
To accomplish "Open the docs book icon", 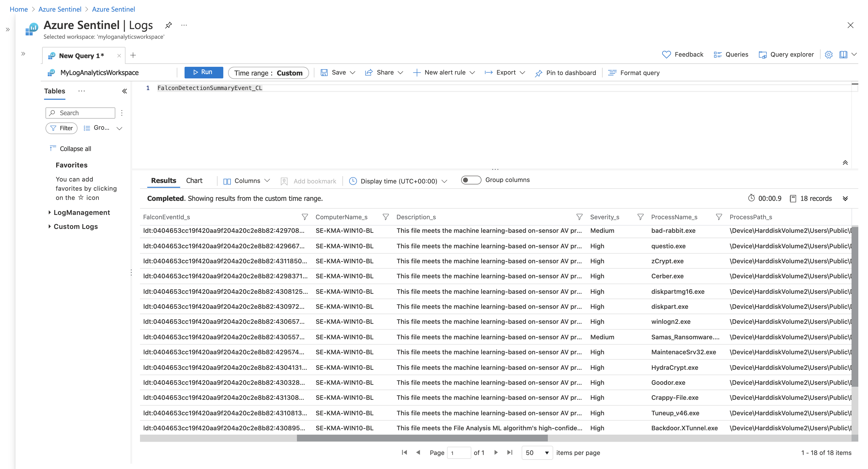I will pos(843,54).
